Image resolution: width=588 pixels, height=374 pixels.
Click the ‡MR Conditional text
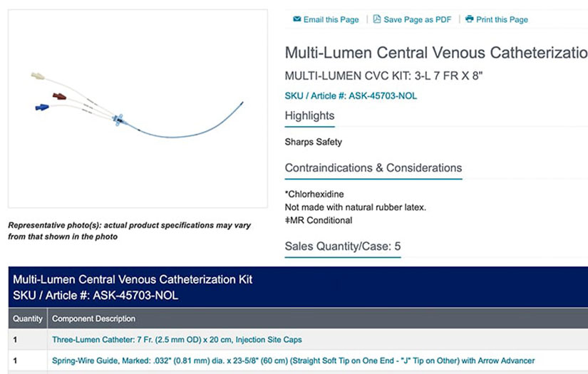(x=319, y=220)
